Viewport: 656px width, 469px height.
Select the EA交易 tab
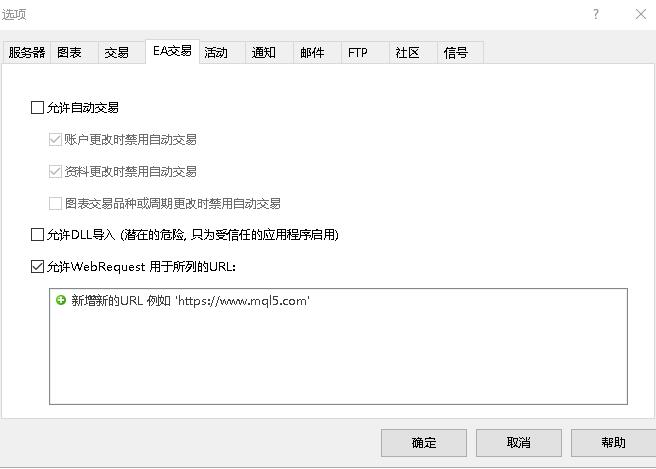(172, 51)
